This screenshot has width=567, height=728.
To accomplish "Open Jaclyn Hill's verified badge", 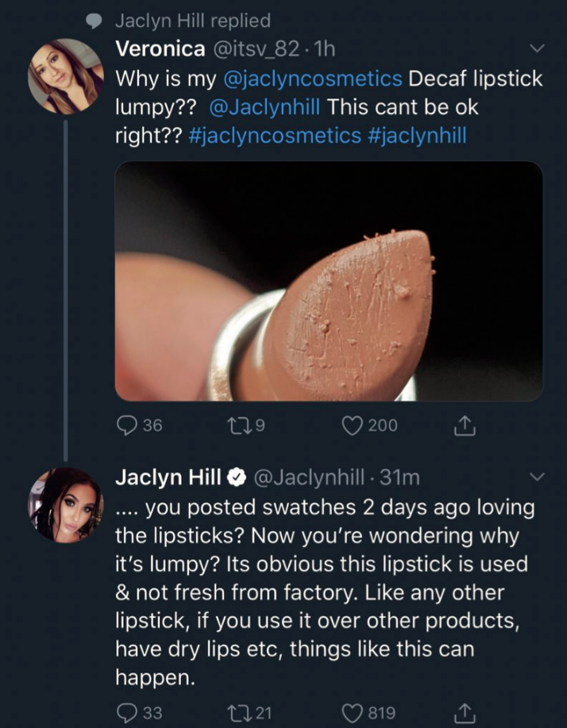I will pos(236,478).
